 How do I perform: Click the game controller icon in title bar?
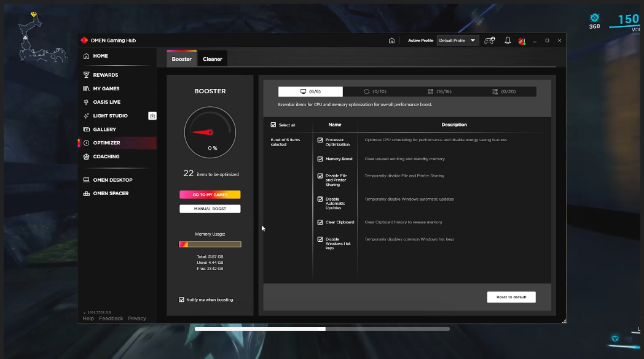coord(489,41)
